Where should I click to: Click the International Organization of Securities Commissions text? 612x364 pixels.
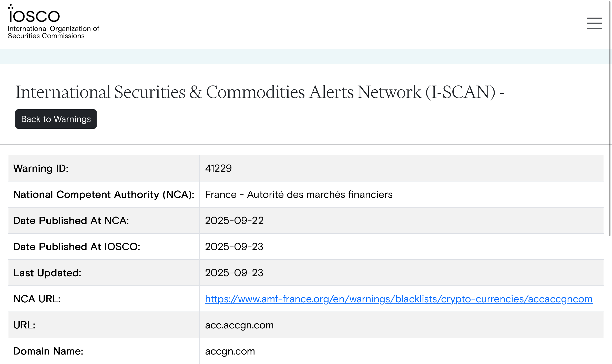tap(53, 32)
